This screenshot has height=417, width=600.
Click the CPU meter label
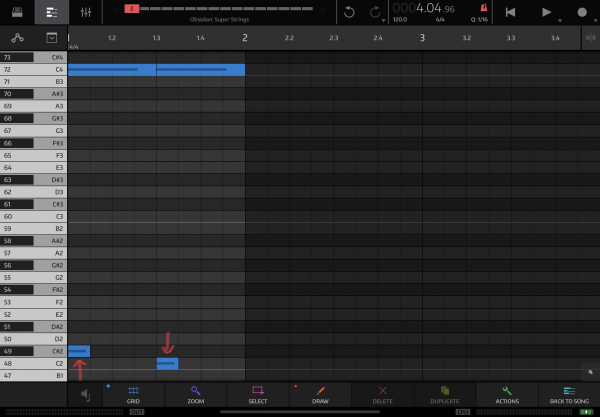click(x=463, y=412)
